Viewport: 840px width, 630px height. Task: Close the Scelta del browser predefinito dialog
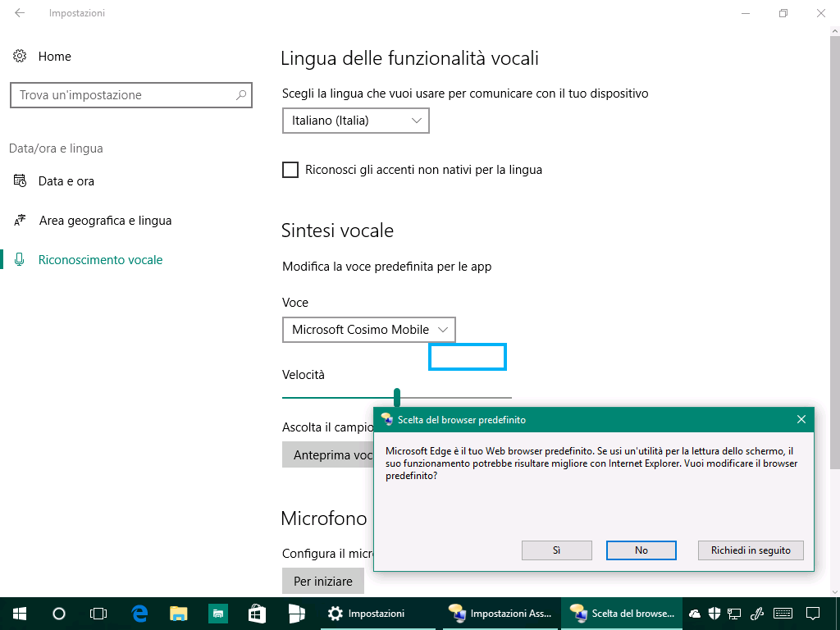point(801,419)
